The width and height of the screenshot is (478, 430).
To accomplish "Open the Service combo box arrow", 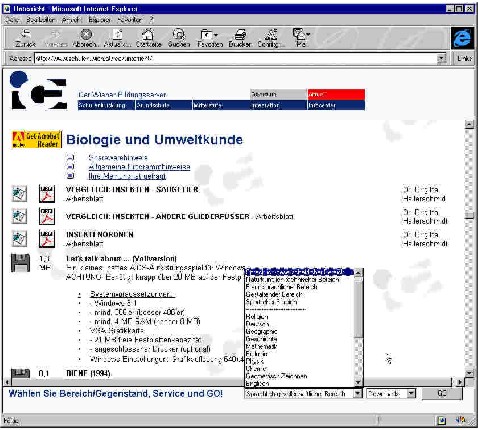I will pos(412,394).
